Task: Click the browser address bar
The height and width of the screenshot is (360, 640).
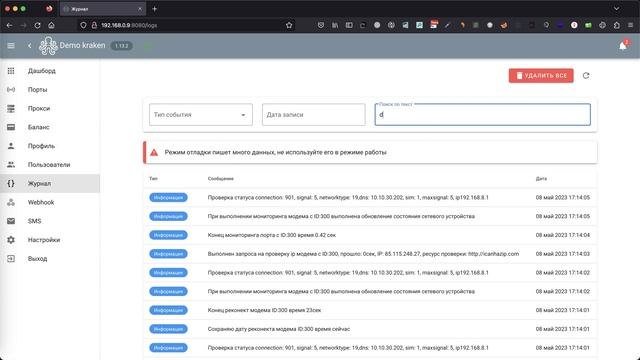Action: pyautogui.click(x=185, y=25)
